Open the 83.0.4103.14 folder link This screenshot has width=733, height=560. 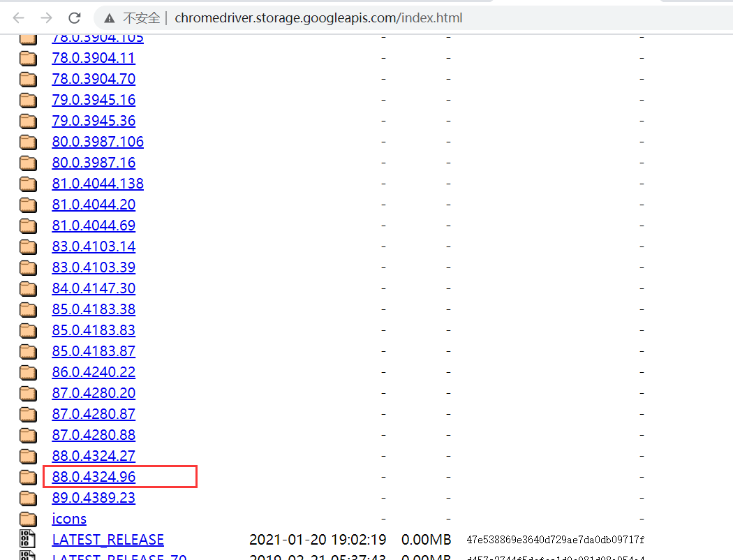(x=94, y=246)
